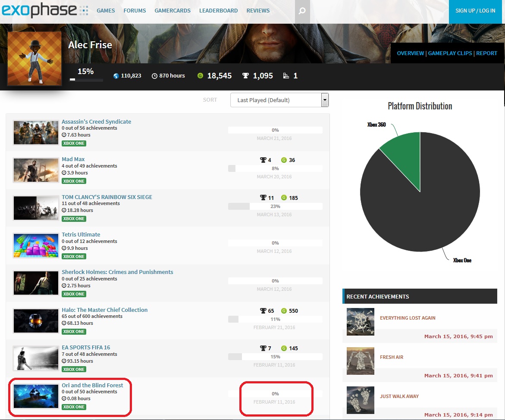Click the completed games icon beside 1

tap(285, 75)
